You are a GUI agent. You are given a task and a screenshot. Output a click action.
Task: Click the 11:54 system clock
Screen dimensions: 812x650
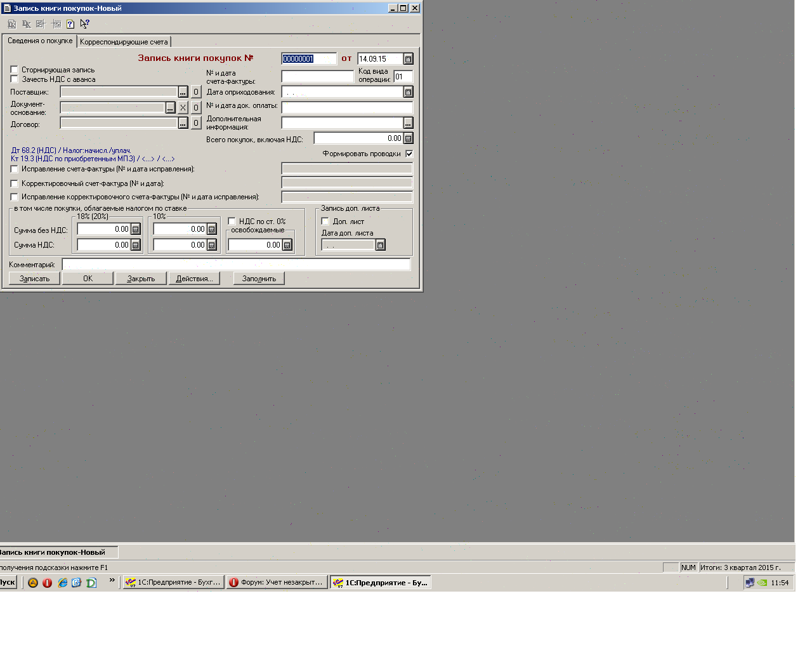pos(780,583)
